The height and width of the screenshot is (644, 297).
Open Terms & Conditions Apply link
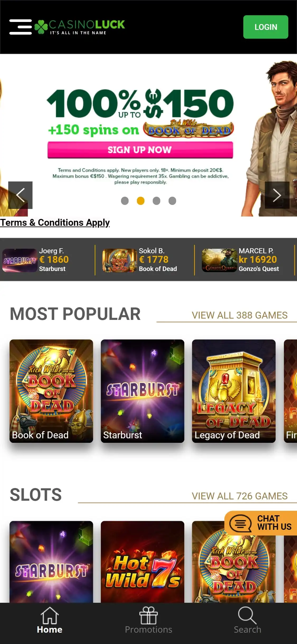[x=55, y=223]
